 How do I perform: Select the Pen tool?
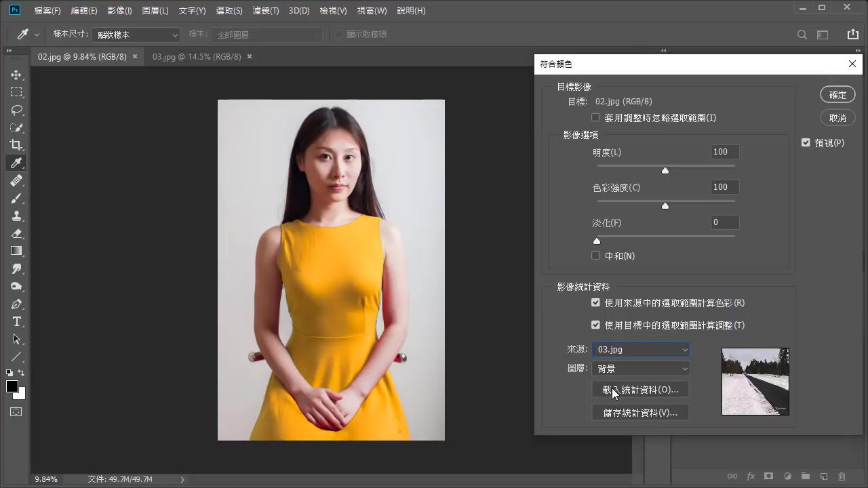click(x=16, y=304)
